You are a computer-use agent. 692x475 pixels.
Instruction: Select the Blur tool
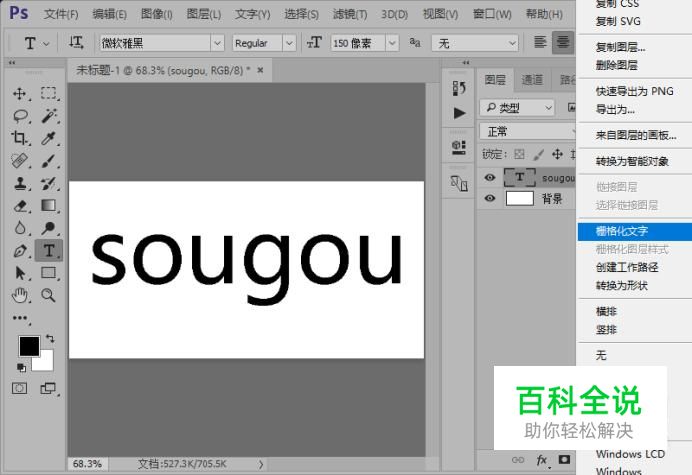point(19,228)
